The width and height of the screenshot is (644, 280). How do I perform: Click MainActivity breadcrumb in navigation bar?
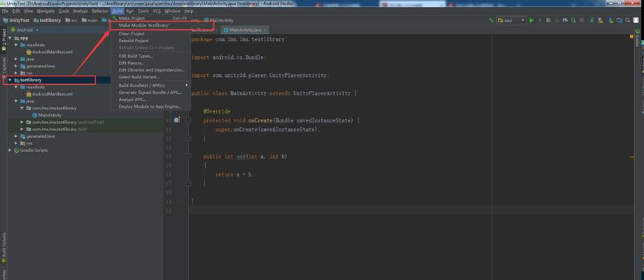[x=219, y=20]
